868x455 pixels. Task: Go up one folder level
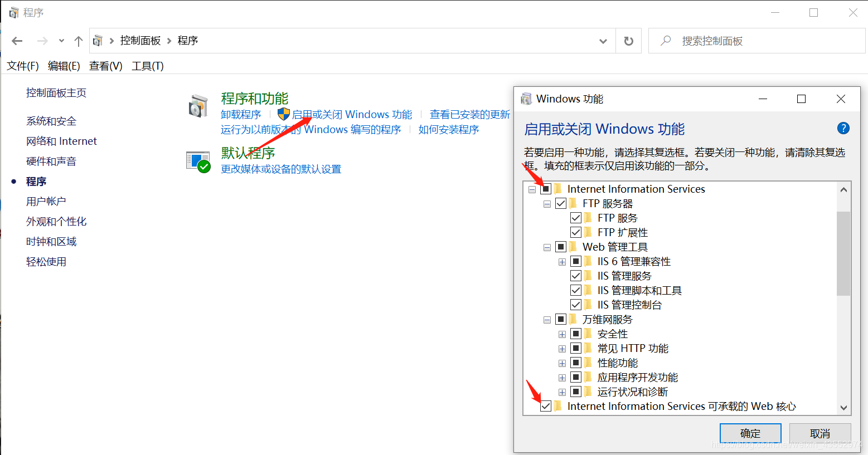tap(79, 41)
